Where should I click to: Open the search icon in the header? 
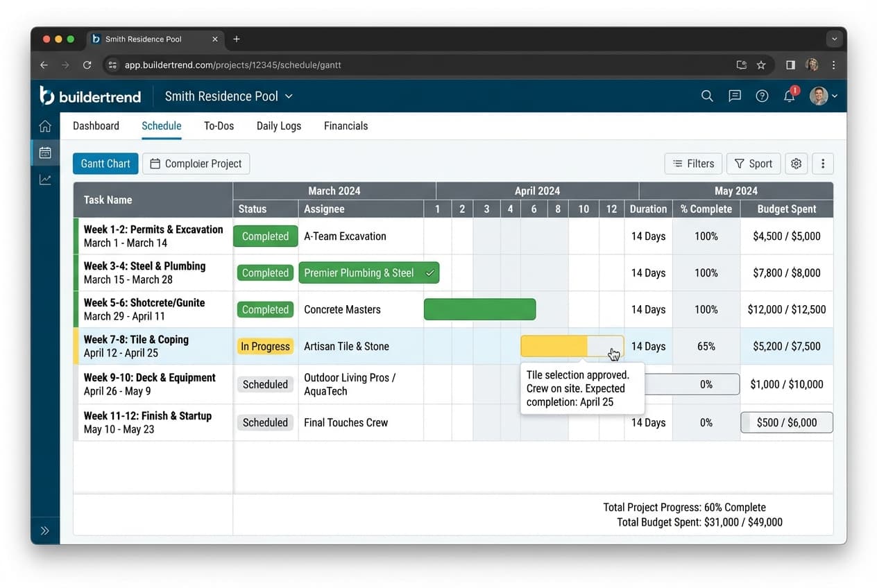[x=707, y=96]
